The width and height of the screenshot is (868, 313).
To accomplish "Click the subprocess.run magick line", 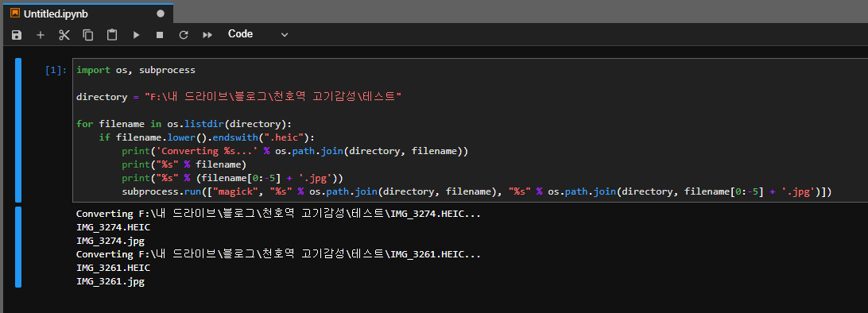I will click(477, 192).
